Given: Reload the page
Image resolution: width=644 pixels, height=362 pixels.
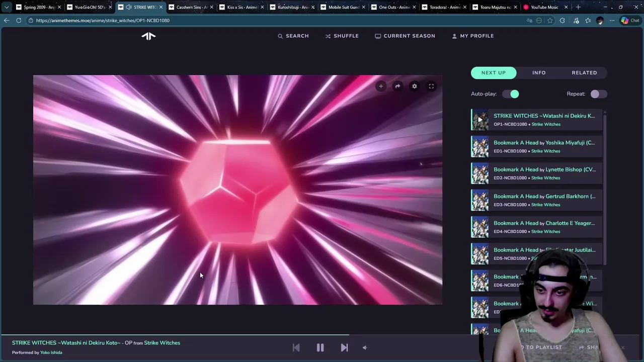Looking at the screenshot, I should 19,21.
